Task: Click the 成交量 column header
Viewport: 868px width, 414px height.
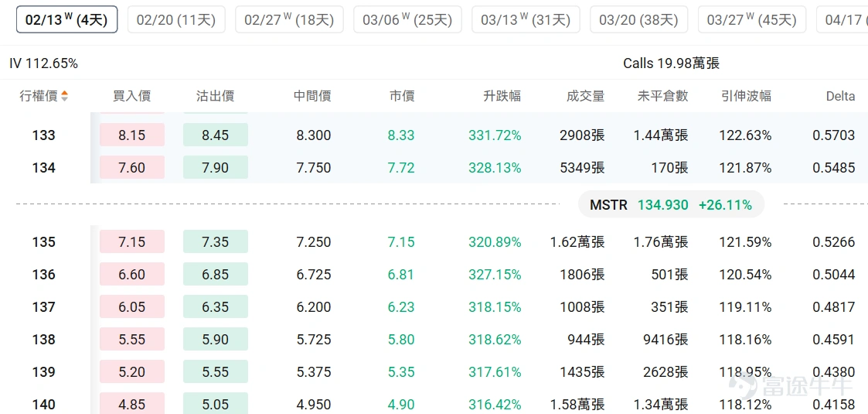Action: tap(586, 96)
